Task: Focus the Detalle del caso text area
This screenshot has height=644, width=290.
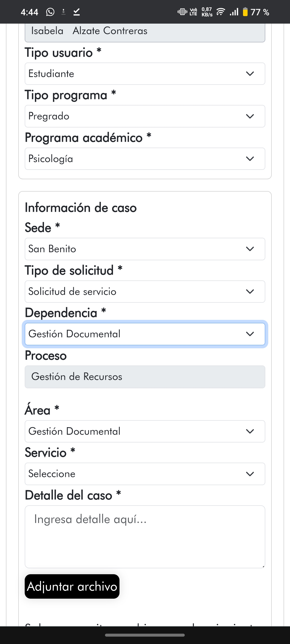Action: click(145, 537)
